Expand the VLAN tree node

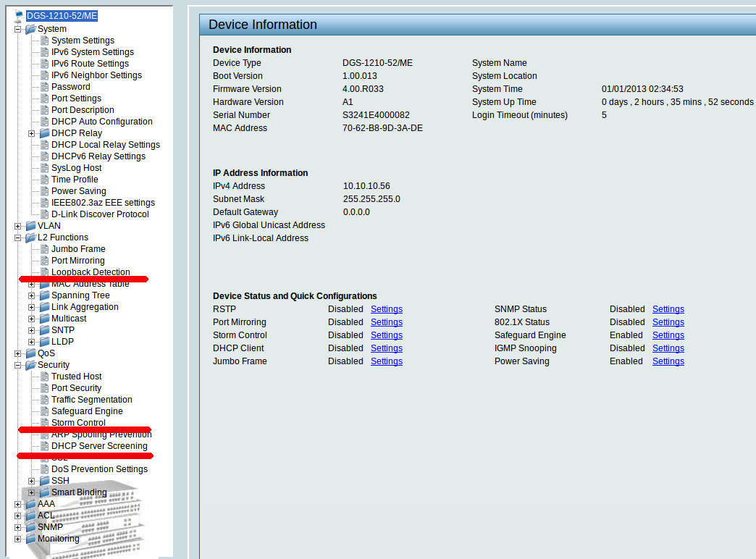point(18,226)
